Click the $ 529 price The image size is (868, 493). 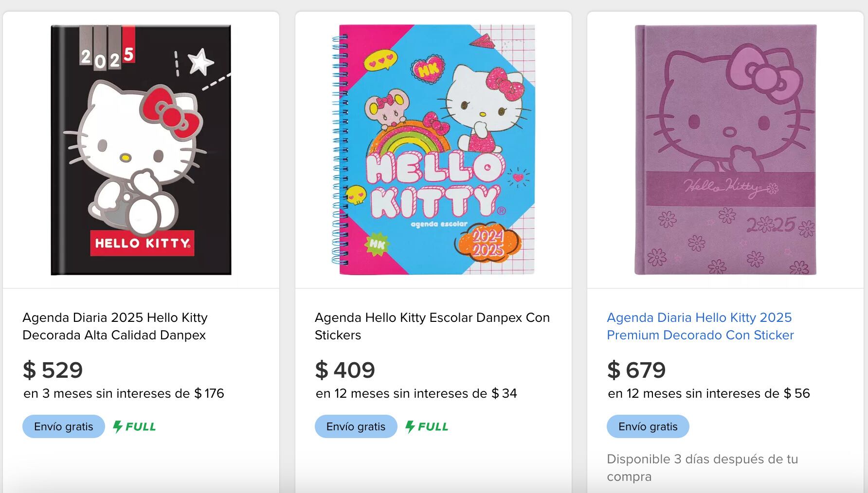pyautogui.click(x=53, y=370)
